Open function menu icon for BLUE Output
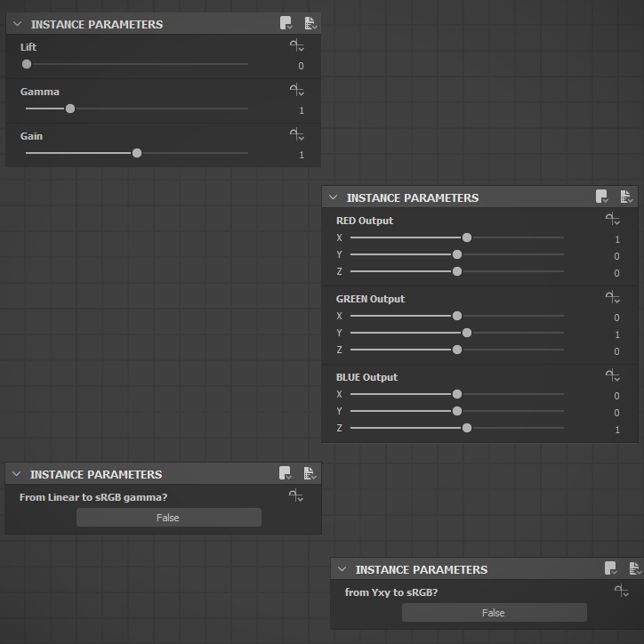 (x=612, y=375)
